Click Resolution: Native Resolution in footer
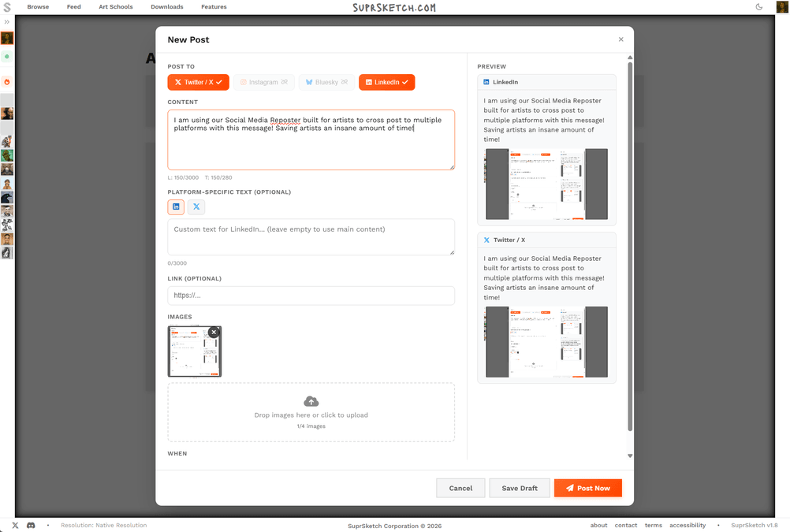Screen dimensions: 790x532 (x=104, y=526)
